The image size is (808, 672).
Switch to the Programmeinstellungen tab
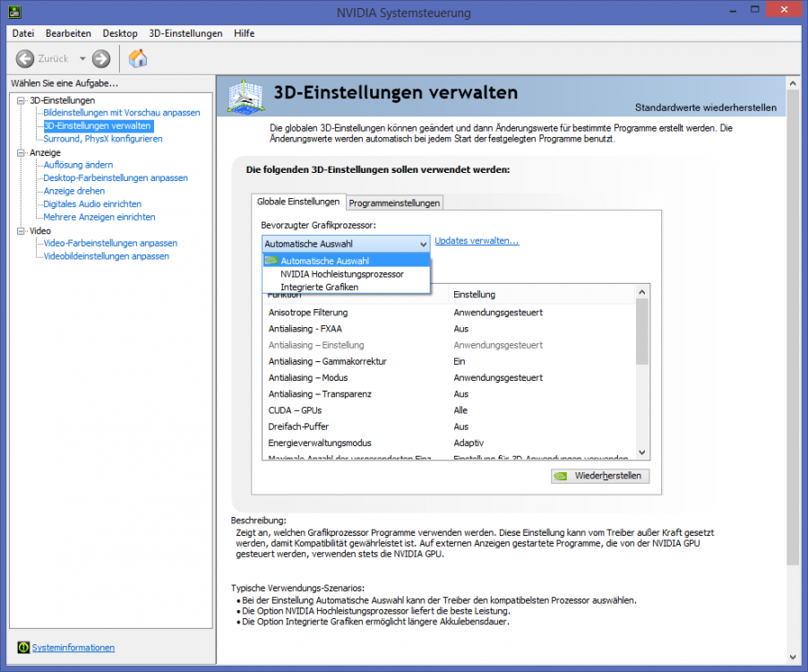coord(394,203)
